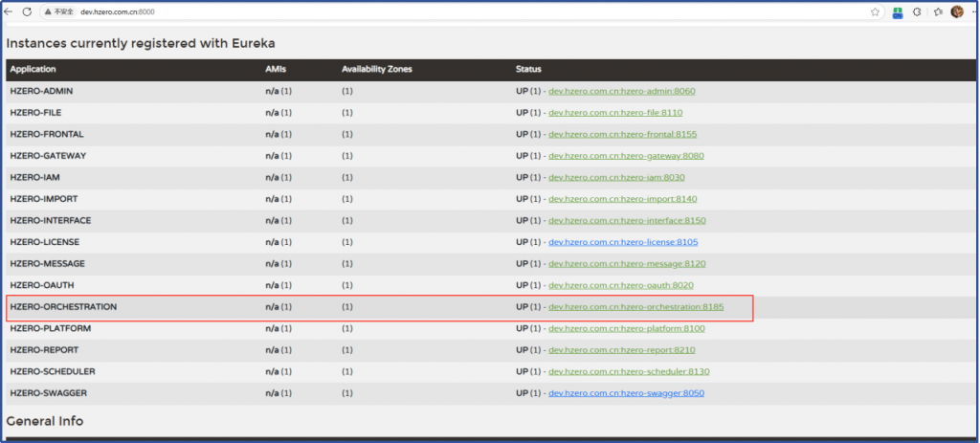
Task: Click the cat profile avatar
Action: pos(957,11)
